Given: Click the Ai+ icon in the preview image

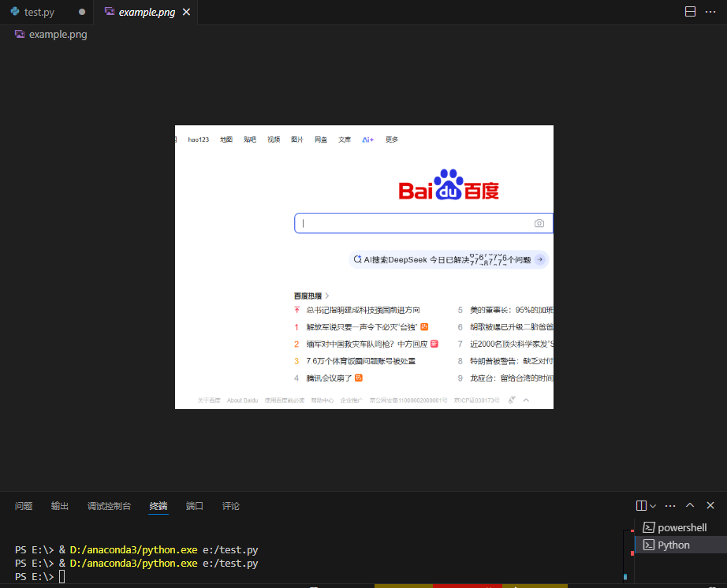Looking at the screenshot, I should point(367,140).
